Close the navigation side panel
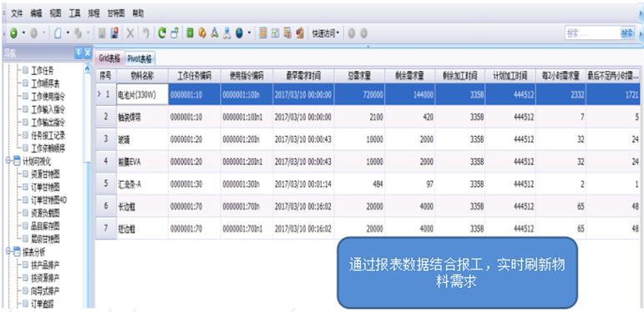 click(87, 53)
